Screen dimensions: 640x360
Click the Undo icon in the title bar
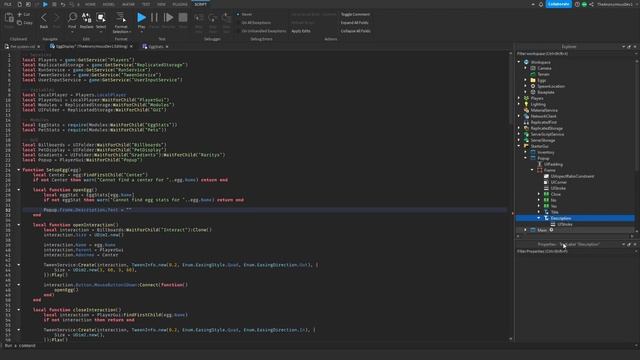click(x=63, y=4)
